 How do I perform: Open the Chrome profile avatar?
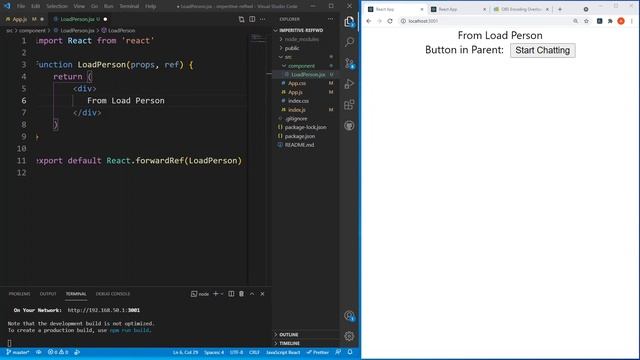[x=621, y=21]
